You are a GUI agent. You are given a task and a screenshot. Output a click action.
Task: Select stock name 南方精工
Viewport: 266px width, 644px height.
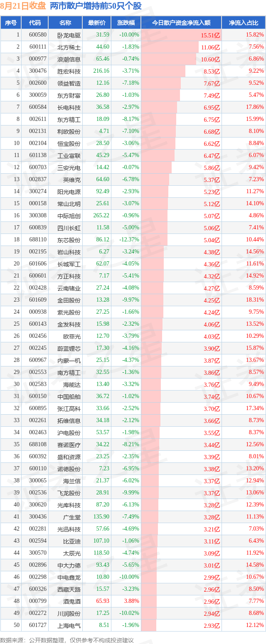[69, 372]
